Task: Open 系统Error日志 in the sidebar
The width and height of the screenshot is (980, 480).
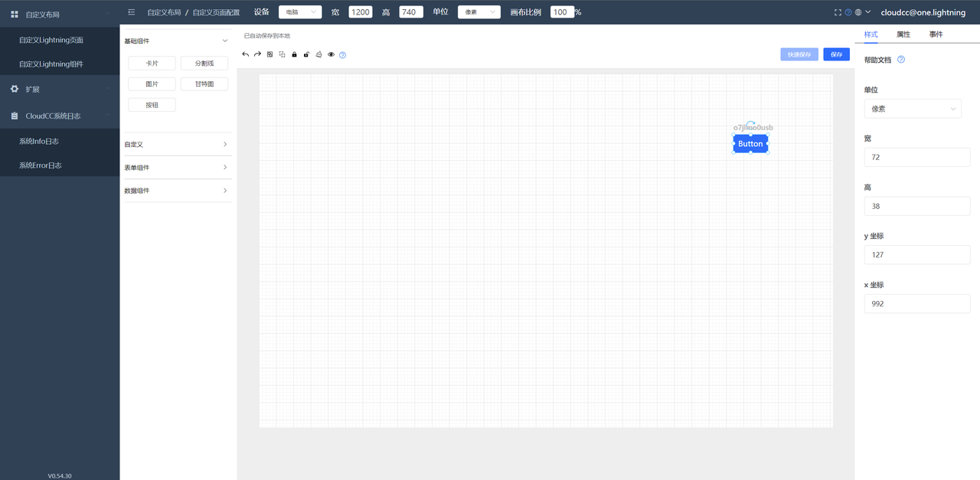Action: coord(41,165)
